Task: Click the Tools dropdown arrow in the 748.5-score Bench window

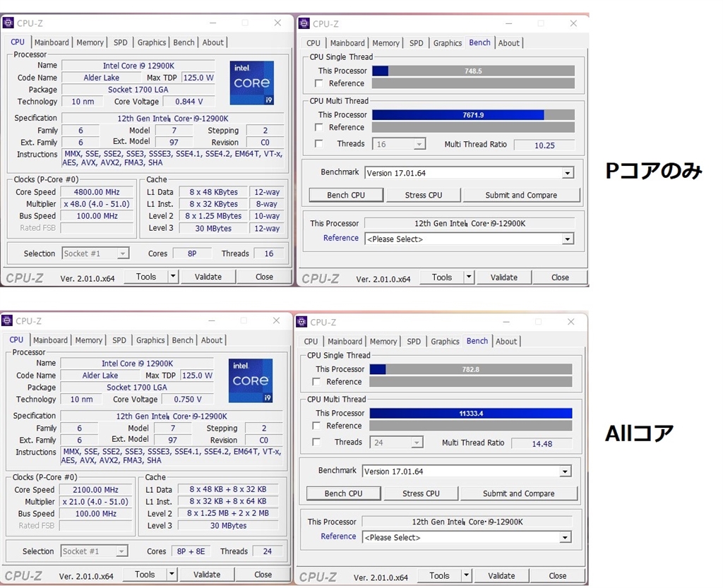Action: tap(469, 277)
